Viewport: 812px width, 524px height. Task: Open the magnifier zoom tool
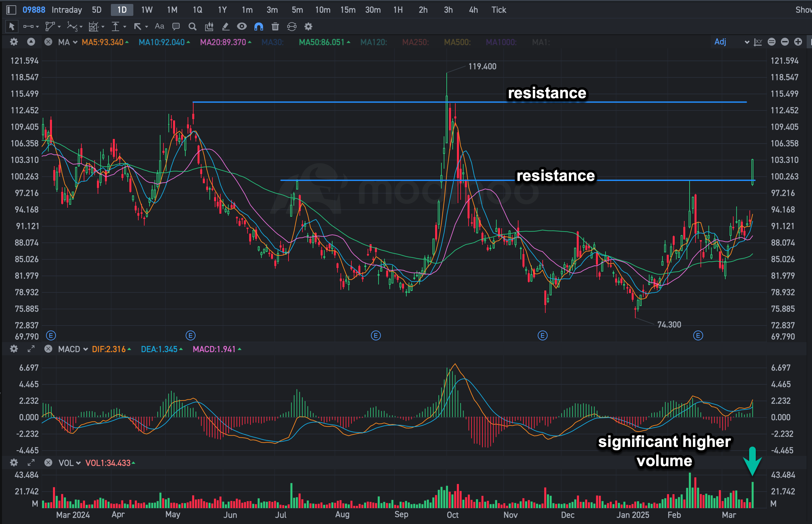[x=192, y=26]
